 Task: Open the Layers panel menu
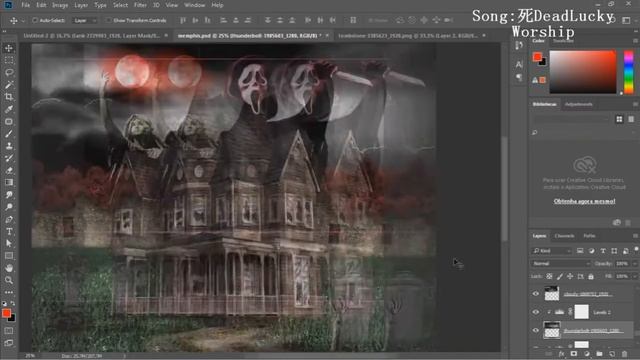(x=635, y=236)
